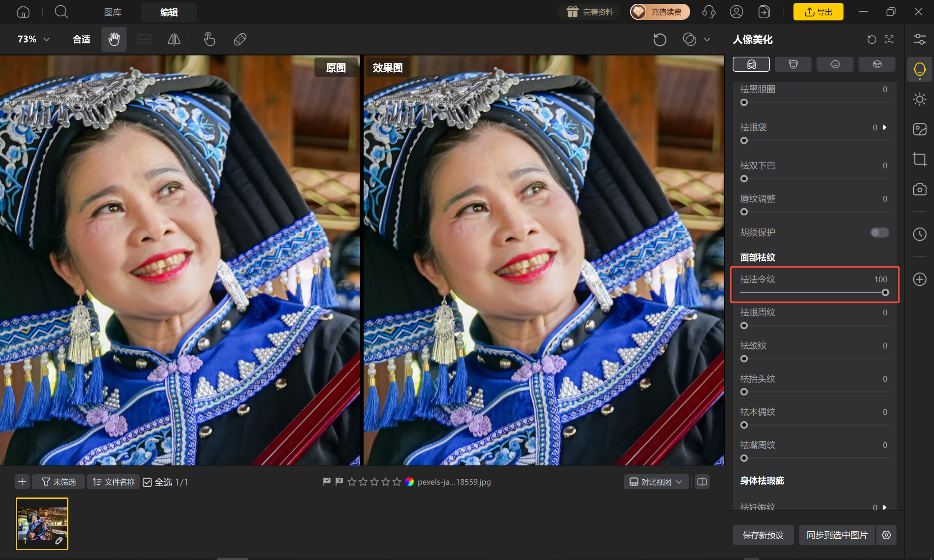Click the 保存新预设 button
This screenshot has width=934, height=560.
pos(763,535)
